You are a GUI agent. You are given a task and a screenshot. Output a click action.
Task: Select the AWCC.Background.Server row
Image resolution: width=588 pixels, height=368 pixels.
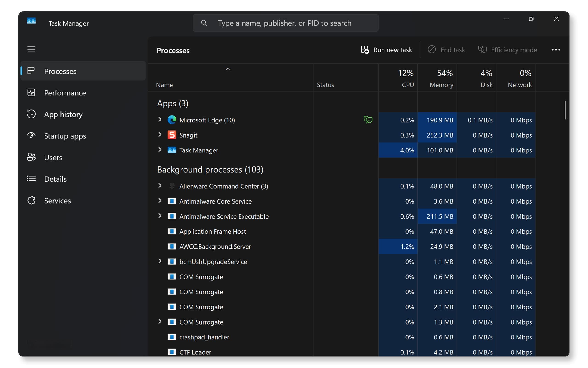coord(341,247)
